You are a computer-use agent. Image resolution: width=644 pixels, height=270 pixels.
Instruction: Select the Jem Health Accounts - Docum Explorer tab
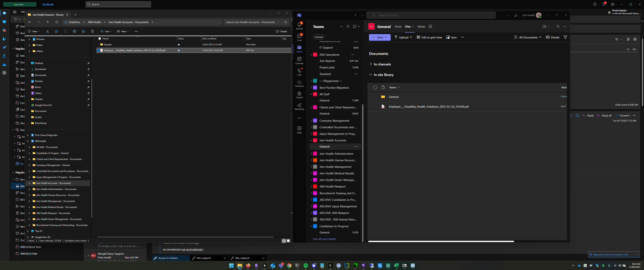(x=48, y=15)
